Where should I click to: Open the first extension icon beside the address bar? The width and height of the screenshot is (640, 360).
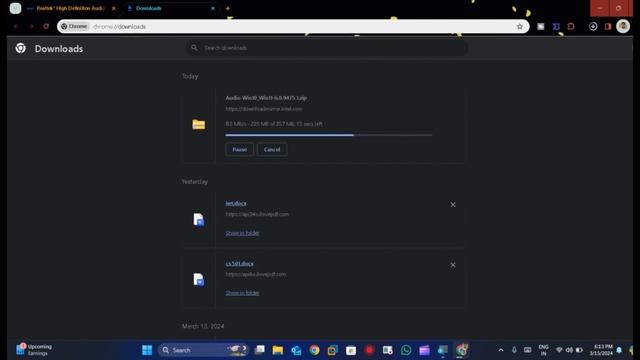click(x=541, y=27)
